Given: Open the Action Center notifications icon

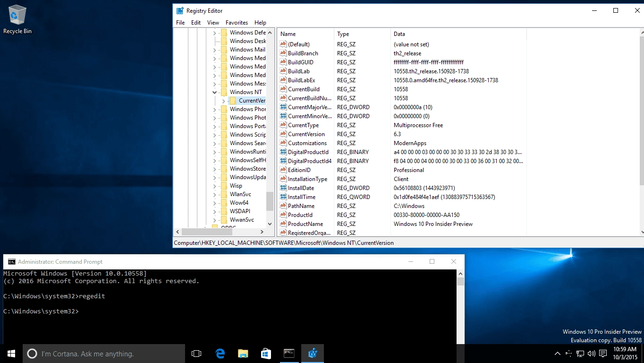Looking at the screenshot, I should click(603, 354).
